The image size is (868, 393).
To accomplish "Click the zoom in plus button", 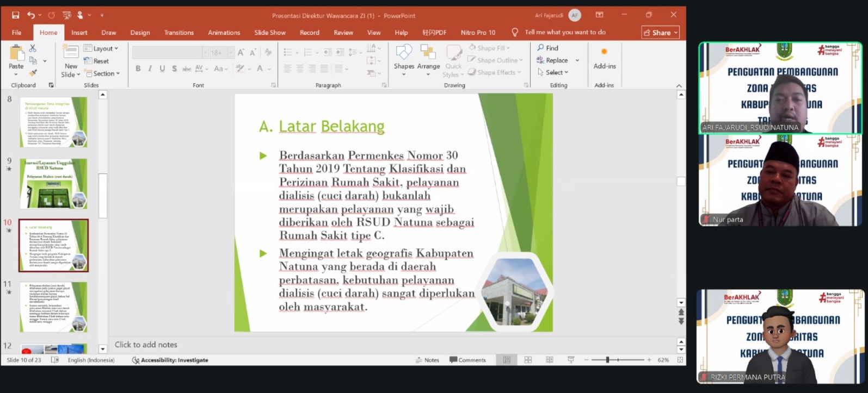I will (649, 360).
